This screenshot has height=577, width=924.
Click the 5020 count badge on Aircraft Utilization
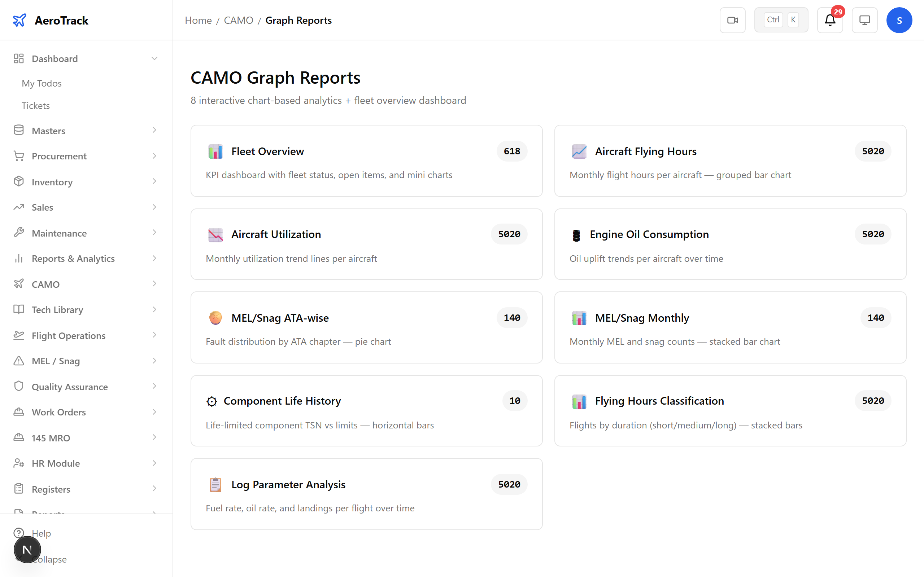[x=509, y=234]
